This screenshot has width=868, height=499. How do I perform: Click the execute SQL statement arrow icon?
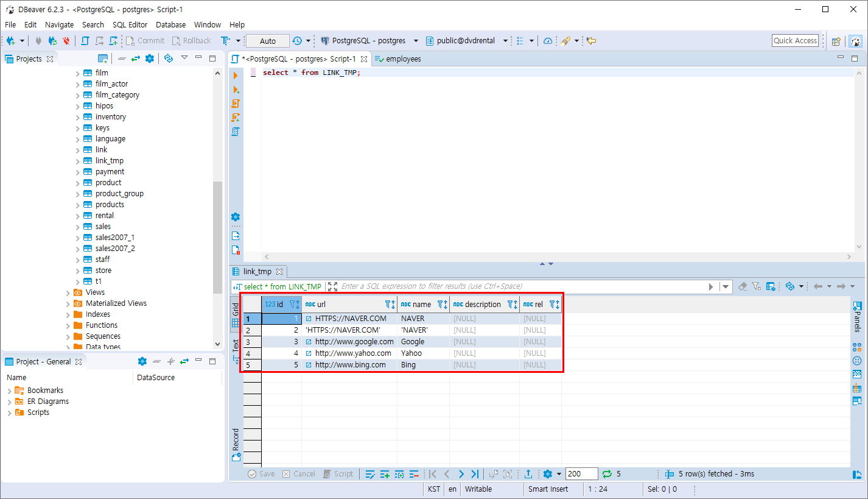(x=236, y=75)
